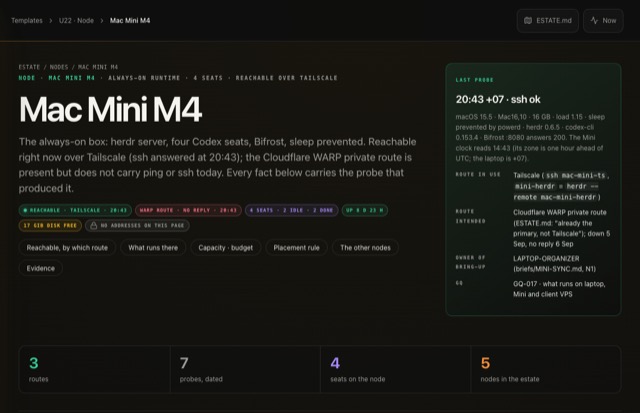Click the ROUTE IN USE label

pyautogui.click(x=478, y=174)
